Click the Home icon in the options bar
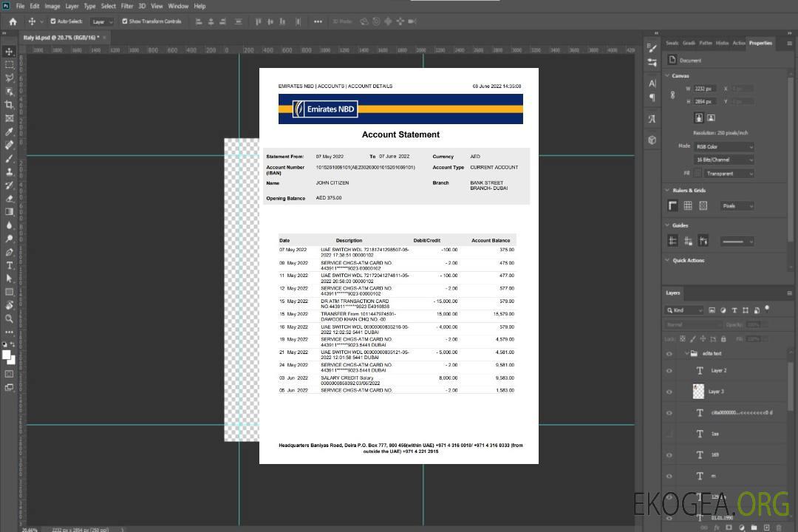This screenshot has width=798, height=532. click(x=13, y=21)
